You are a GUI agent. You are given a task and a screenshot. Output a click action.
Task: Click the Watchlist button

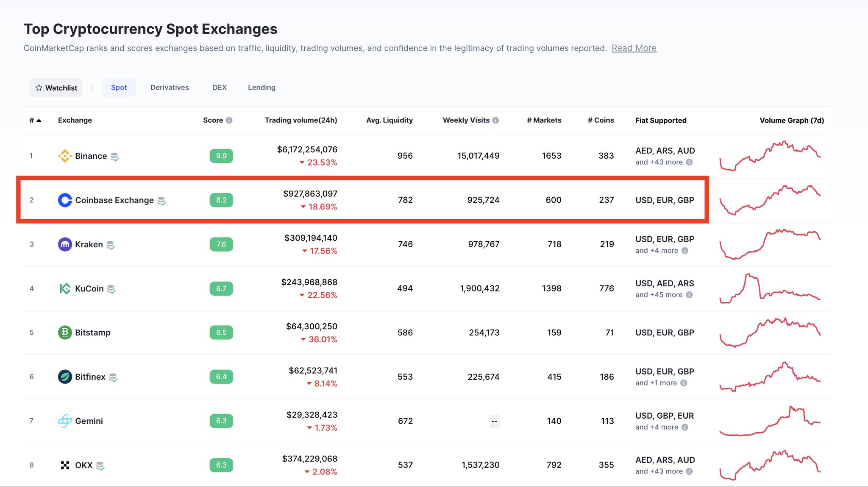coord(56,87)
